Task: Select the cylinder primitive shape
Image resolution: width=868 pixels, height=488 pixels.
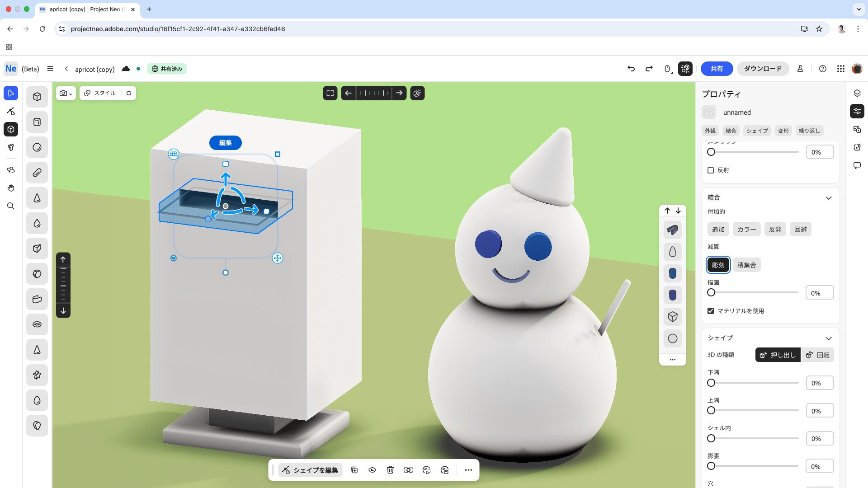Action: pyautogui.click(x=37, y=122)
